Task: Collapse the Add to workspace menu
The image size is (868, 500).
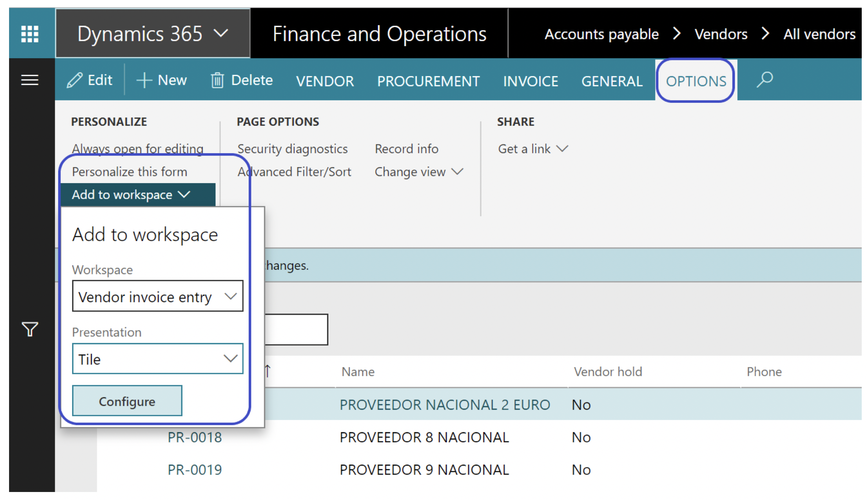Action: click(x=138, y=195)
